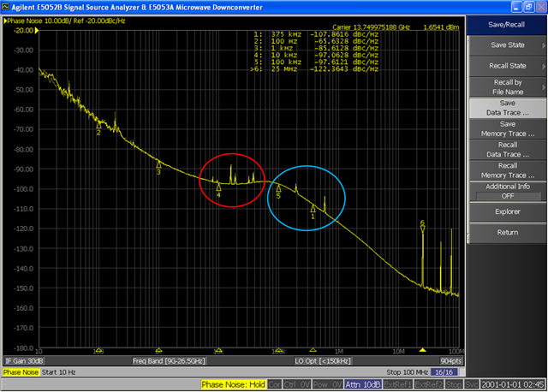Click the Cor status indicator
548x392 pixels.
coord(274,384)
